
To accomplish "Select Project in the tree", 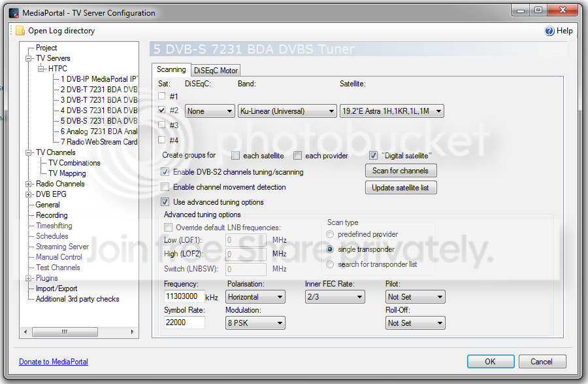I will pyautogui.click(x=46, y=48).
